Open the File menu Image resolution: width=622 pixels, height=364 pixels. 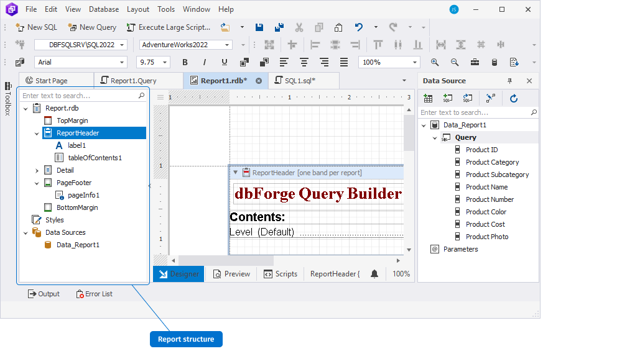coord(31,9)
